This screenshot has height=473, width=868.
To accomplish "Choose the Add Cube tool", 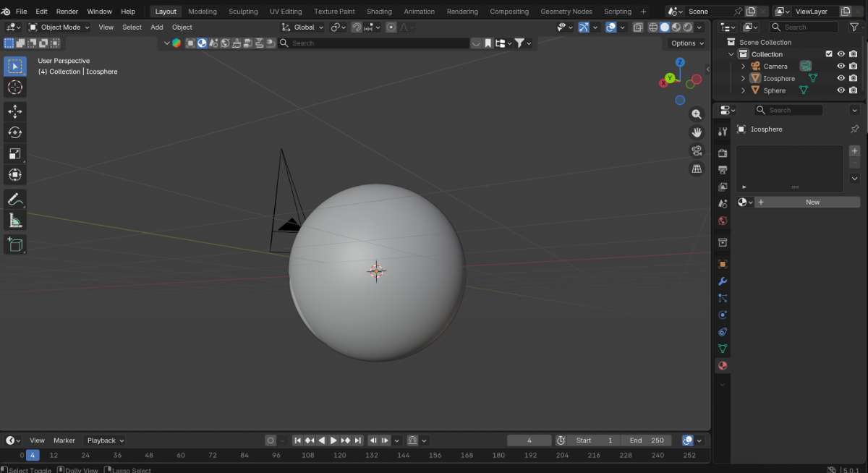I will (15, 244).
